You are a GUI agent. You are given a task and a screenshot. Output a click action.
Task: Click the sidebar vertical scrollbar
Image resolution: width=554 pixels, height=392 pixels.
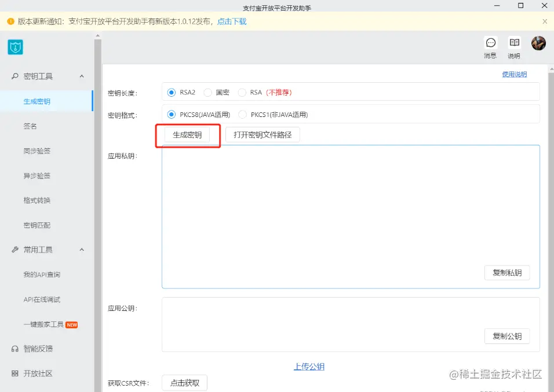point(98,215)
